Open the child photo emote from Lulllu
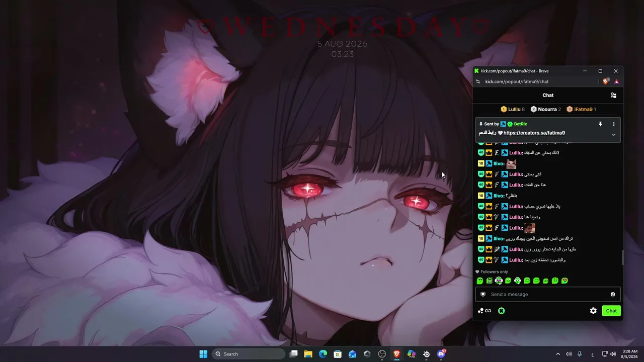 pos(529,228)
